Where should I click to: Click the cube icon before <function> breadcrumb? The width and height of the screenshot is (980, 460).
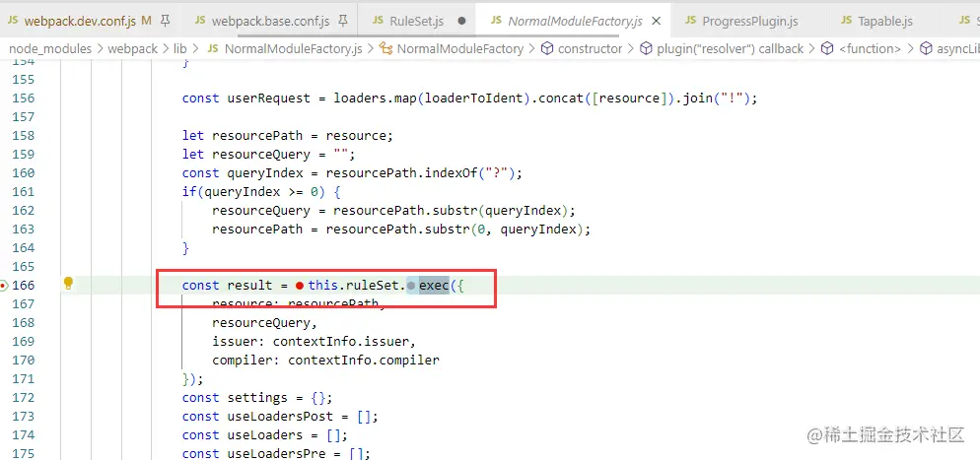(827, 48)
